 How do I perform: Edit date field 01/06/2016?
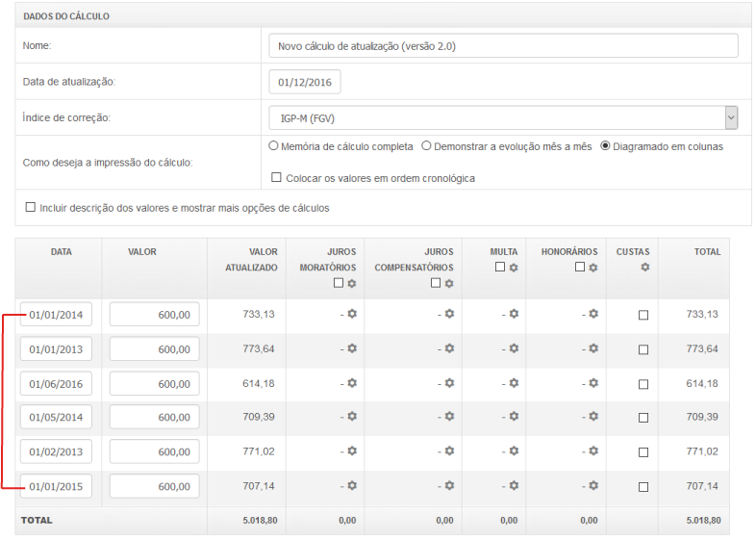(x=56, y=384)
